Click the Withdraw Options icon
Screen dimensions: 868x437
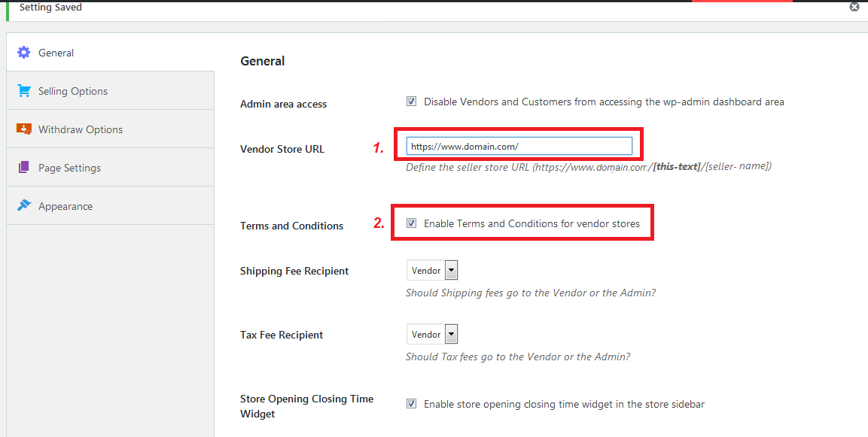click(24, 129)
